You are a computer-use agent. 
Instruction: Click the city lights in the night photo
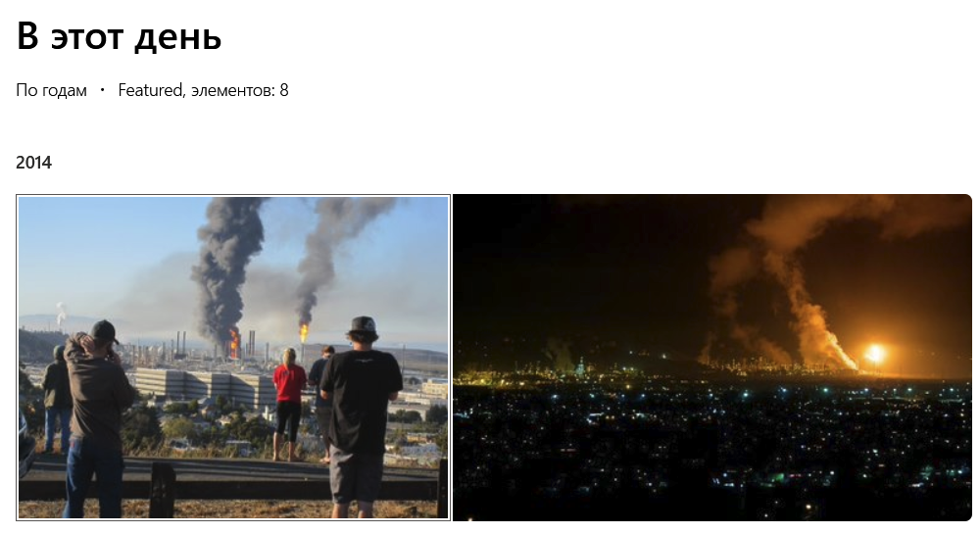[712, 437]
